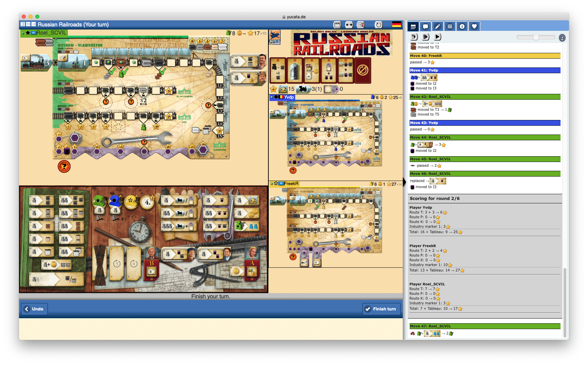Click the orange question-mark token below player board
The width and height of the screenshot is (588, 365).
[64, 166]
